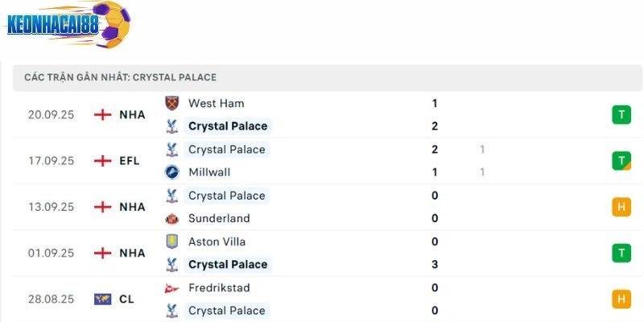Click the orange H badge for Sunderland match
644x322 pixels.
click(x=621, y=207)
